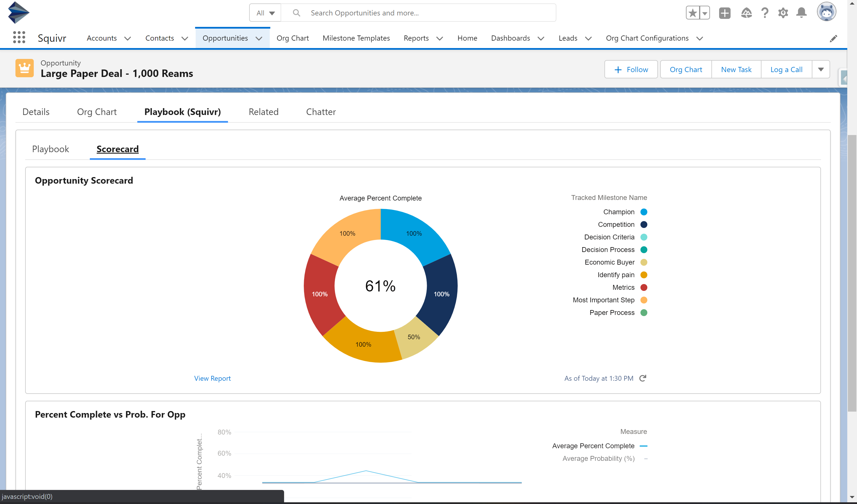Viewport: 857px width, 504px height.
Task: Expand more actions dropdown beside Log a Call
Action: [821, 70]
